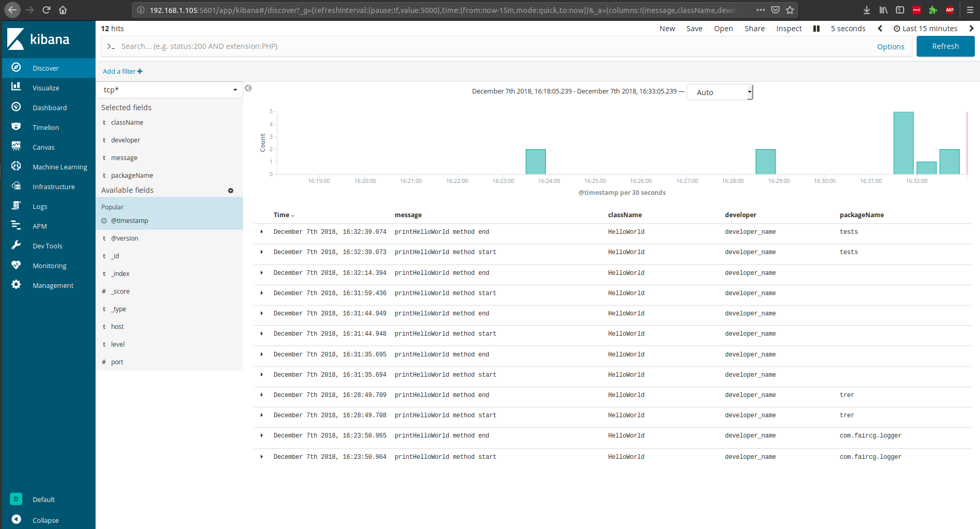Click the Dev Tools wrench icon
Image resolution: width=980 pixels, height=529 pixels.
tap(16, 245)
